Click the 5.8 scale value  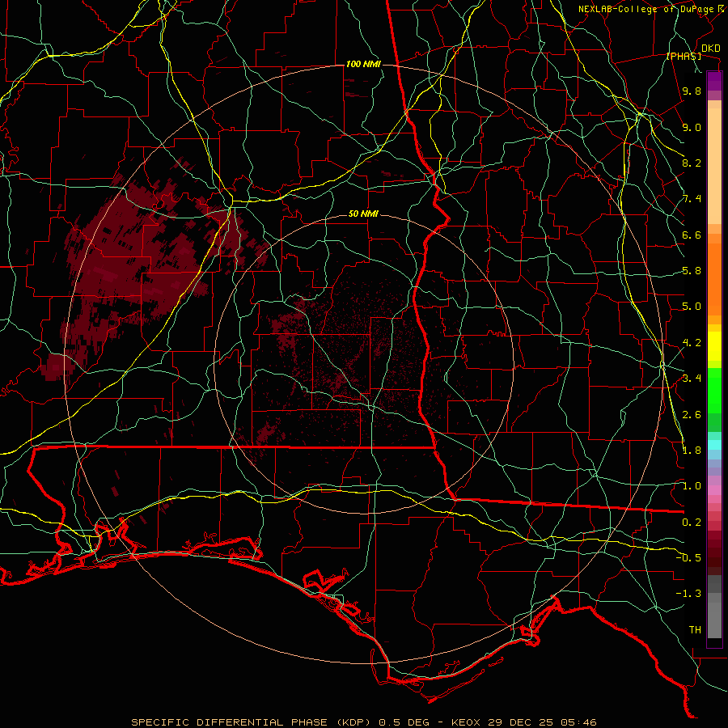[x=692, y=271]
